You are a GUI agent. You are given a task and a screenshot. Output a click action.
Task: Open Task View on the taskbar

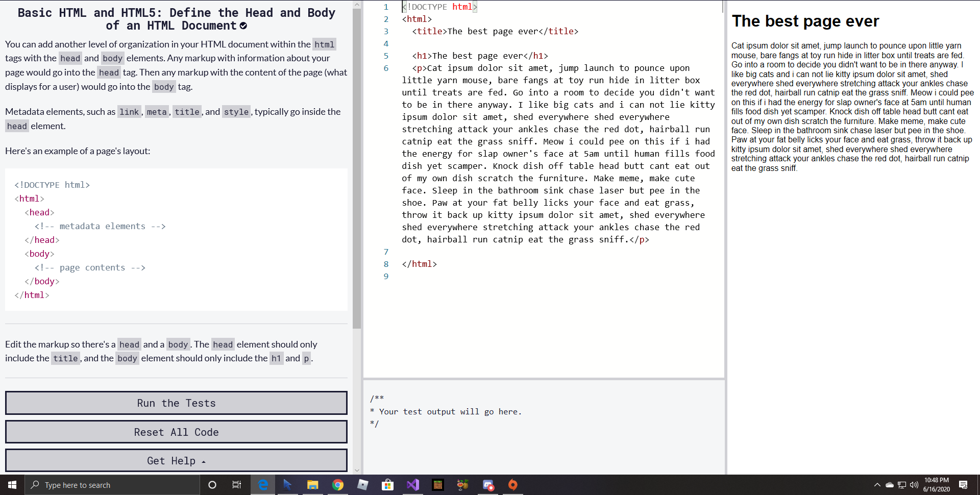coord(237,485)
